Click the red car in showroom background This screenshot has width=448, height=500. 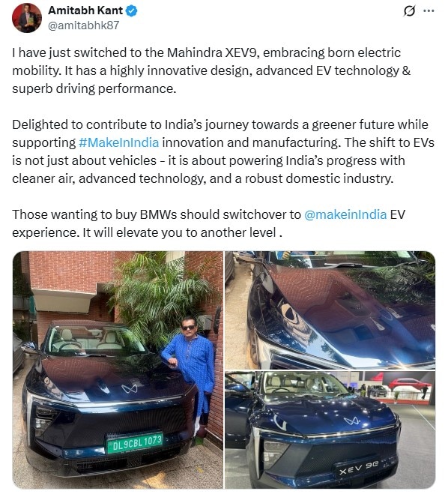click(410, 384)
